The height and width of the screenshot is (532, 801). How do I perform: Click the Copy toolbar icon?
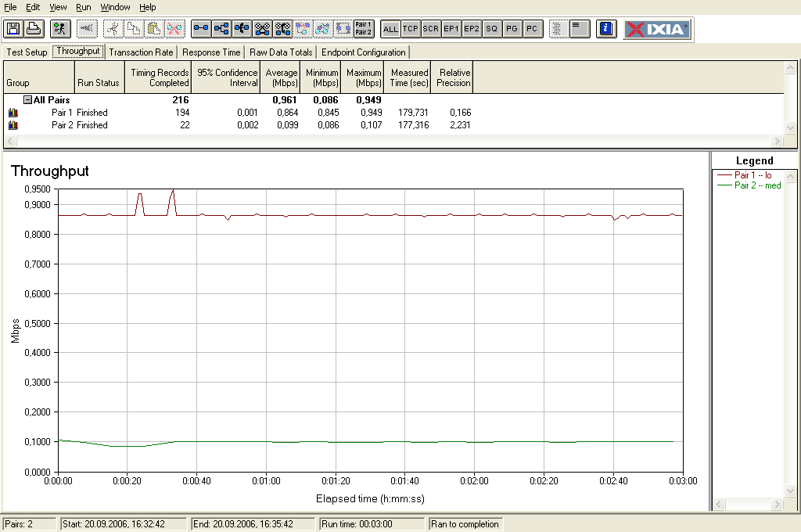tap(134, 29)
